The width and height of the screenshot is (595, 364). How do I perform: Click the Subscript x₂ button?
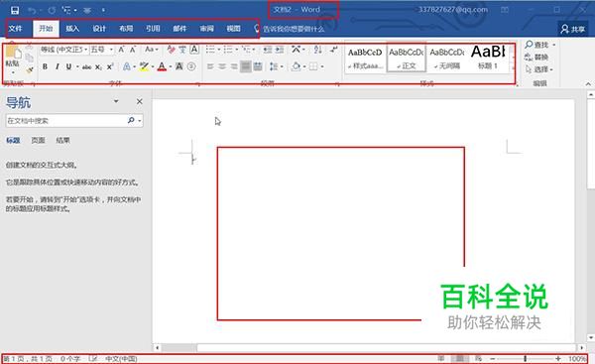click(x=98, y=66)
